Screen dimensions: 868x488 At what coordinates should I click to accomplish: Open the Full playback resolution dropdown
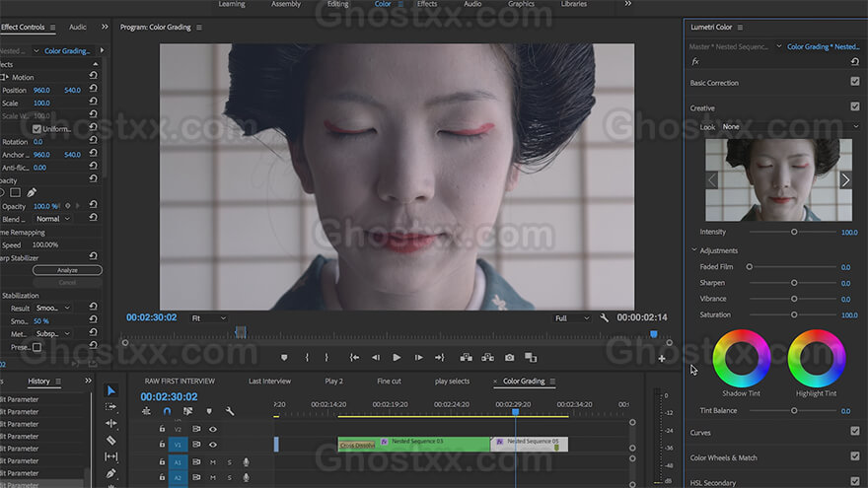click(572, 318)
